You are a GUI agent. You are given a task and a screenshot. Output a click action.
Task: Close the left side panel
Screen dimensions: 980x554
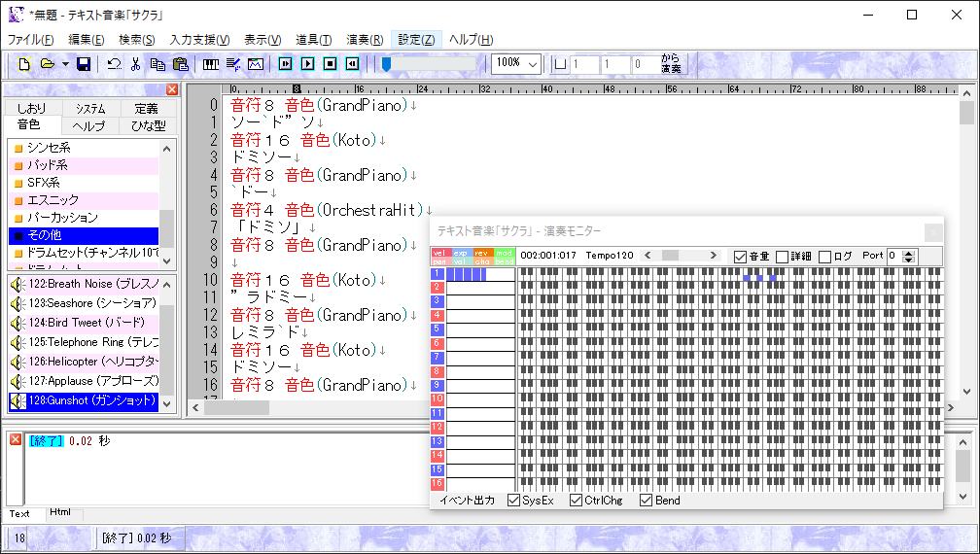[x=172, y=90]
